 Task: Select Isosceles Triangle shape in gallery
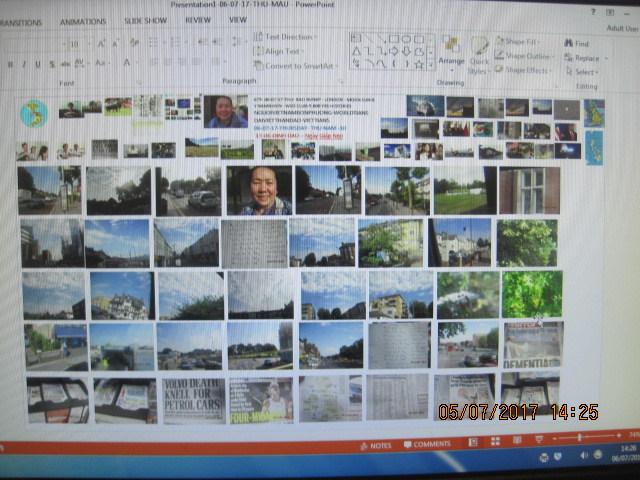[356, 51]
